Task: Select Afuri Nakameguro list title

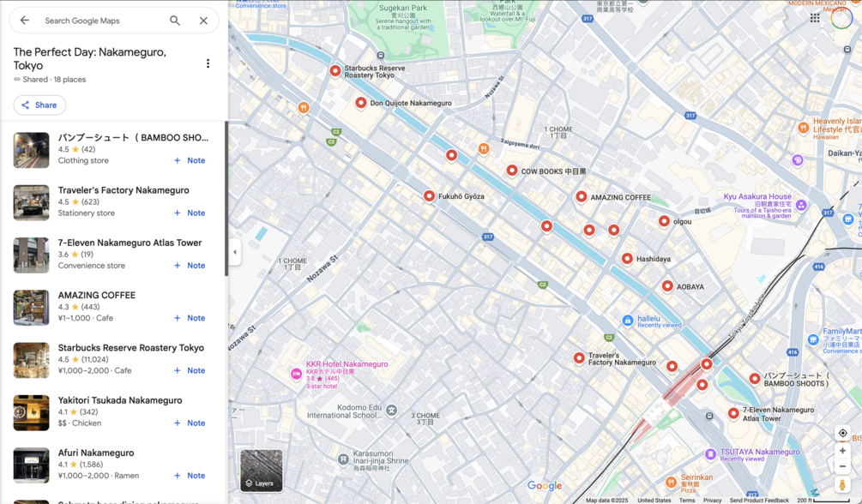Action: [x=96, y=453]
